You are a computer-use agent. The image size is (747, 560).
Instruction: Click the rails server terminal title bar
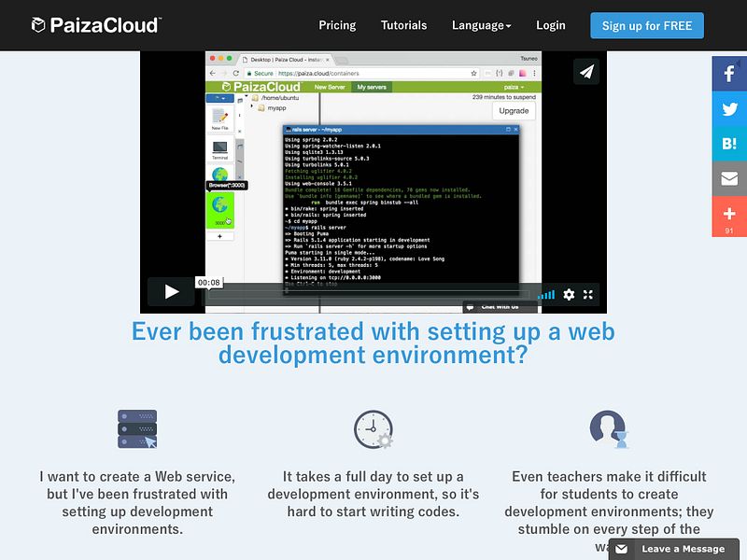click(x=401, y=130)
